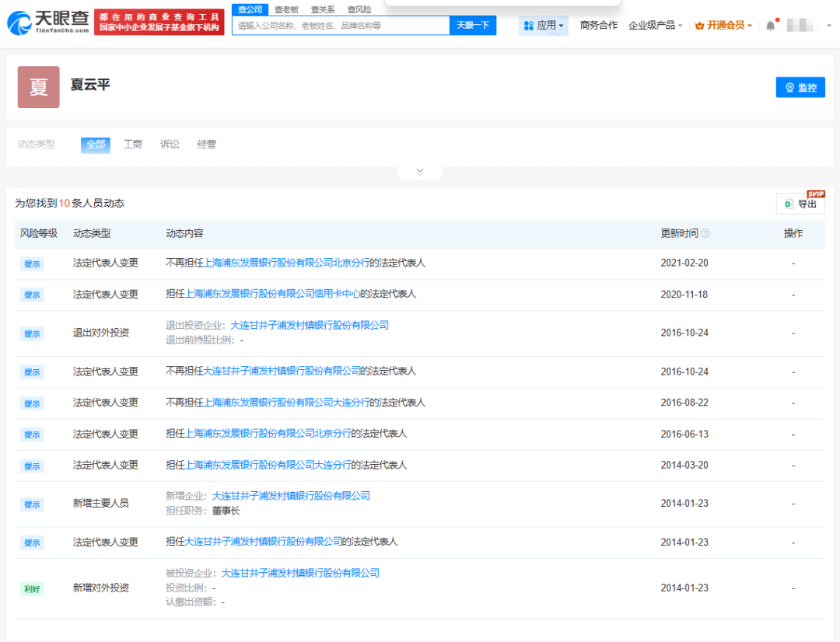Click the 监控 monitor button top right
The width and height of the screenshot is (840, 642).
click(x=800, y=87)
